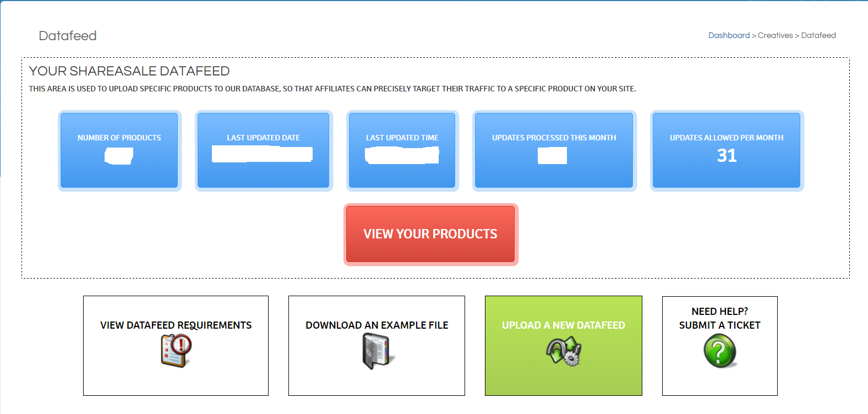Go to Creatives breadcrumb
868x414 pixels.
(775, 35)
